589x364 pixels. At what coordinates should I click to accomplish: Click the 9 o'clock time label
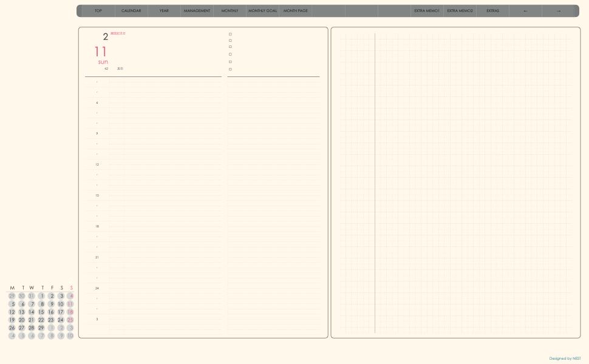[97, 133]
